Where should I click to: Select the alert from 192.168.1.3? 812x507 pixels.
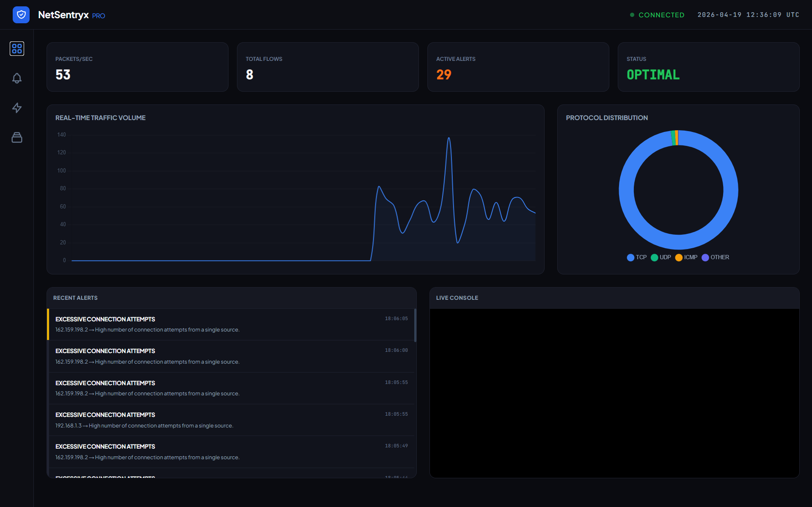231,420
